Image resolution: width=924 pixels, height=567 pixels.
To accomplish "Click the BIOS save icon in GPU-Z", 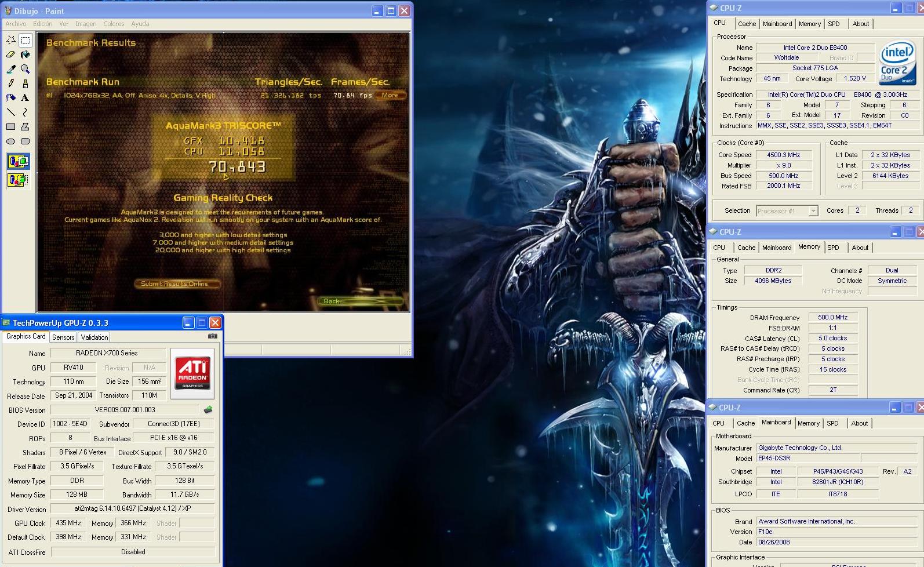I will [x=208, y=410].
